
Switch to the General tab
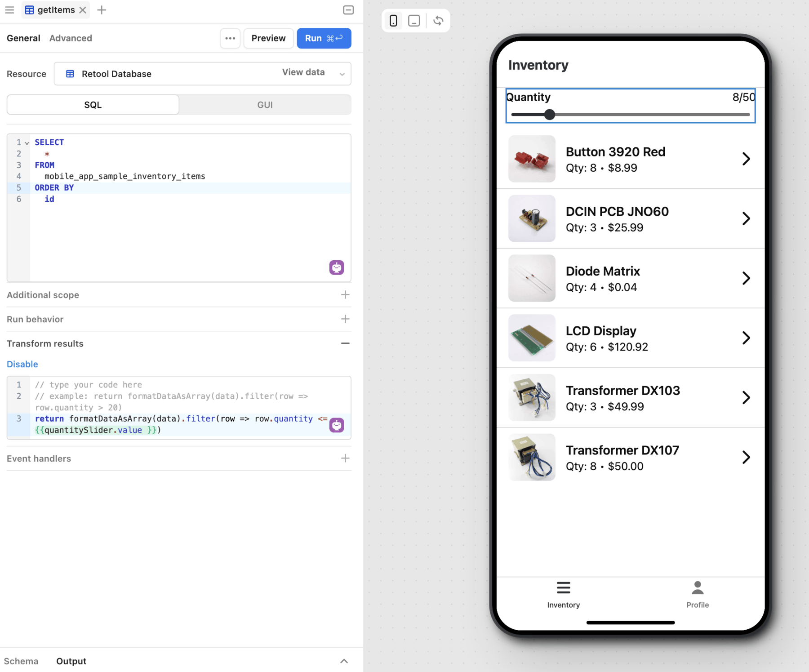23,38
